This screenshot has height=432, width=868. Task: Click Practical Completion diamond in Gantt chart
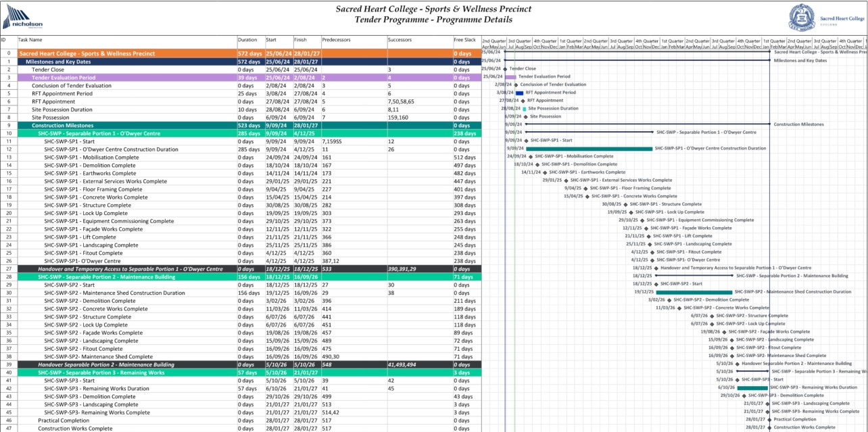coord(769,419)
